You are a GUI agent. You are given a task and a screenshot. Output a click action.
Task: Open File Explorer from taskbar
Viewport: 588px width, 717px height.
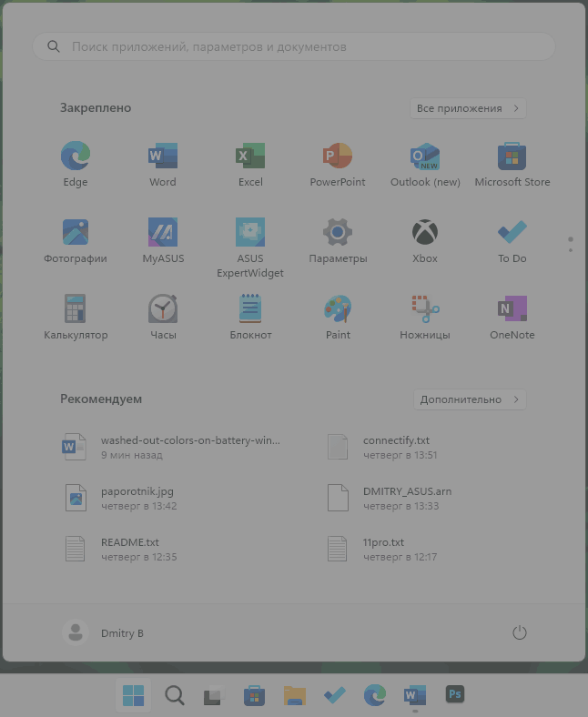294,695
